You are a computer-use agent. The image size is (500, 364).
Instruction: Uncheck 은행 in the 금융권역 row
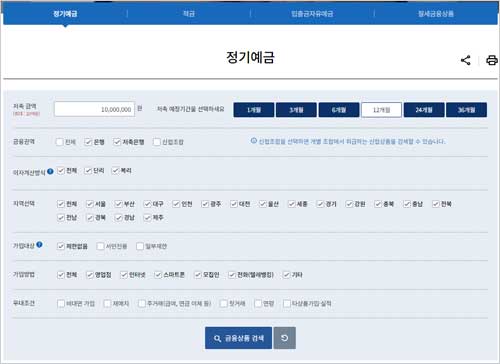tap(88, 142)
